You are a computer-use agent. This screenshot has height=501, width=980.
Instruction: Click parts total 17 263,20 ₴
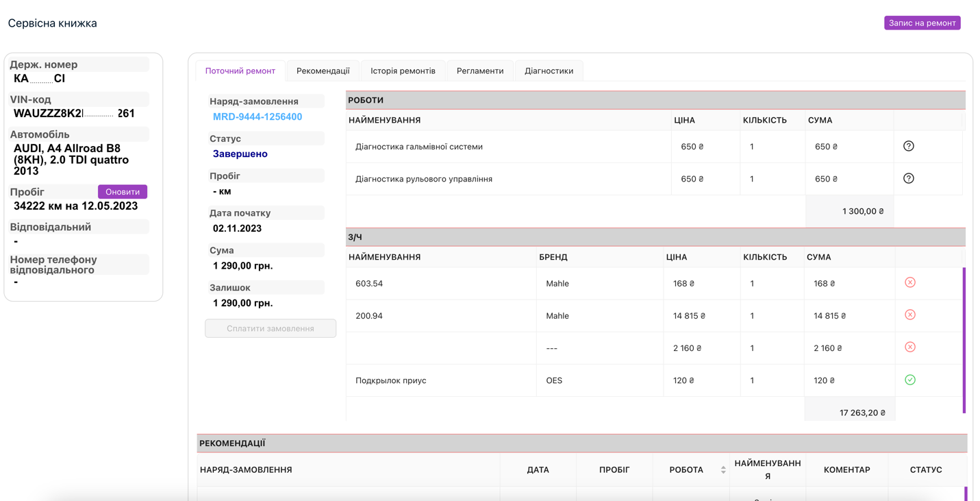pos(862,413)
